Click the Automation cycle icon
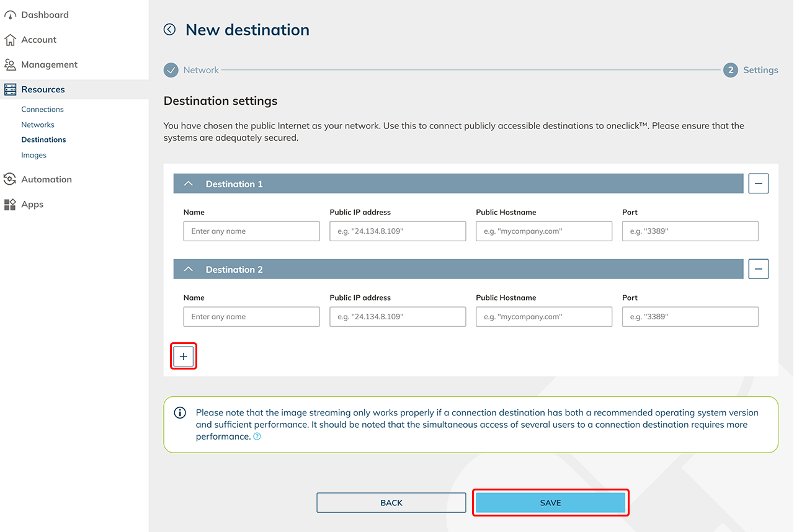 [x=10, y=179]
